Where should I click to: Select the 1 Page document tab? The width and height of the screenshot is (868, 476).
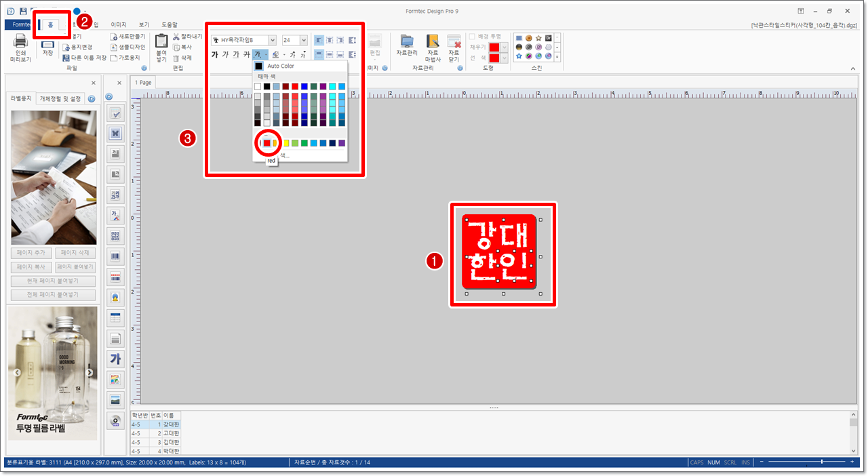point(143,83)
